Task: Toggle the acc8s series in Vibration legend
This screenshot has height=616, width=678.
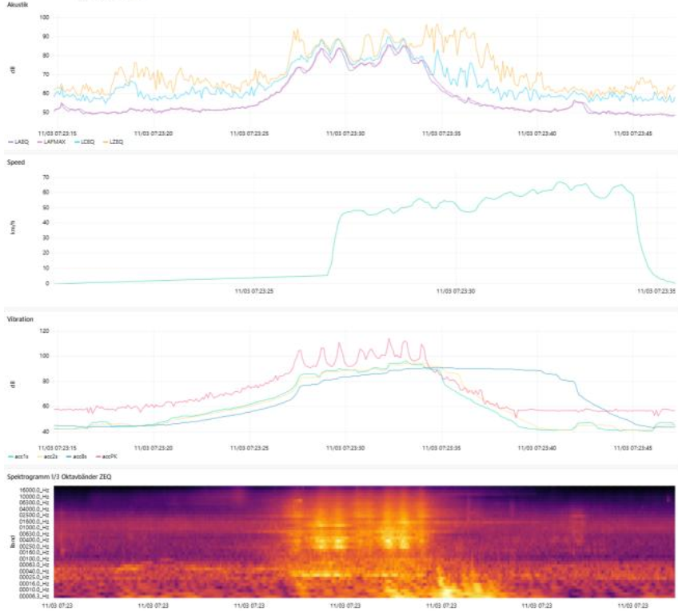Action: pos(77,456)
